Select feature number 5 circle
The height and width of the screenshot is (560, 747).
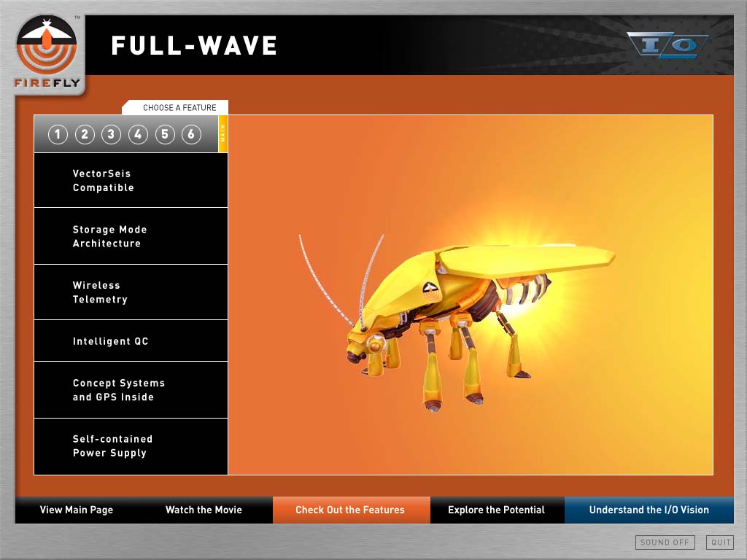(x=165, y=134)
